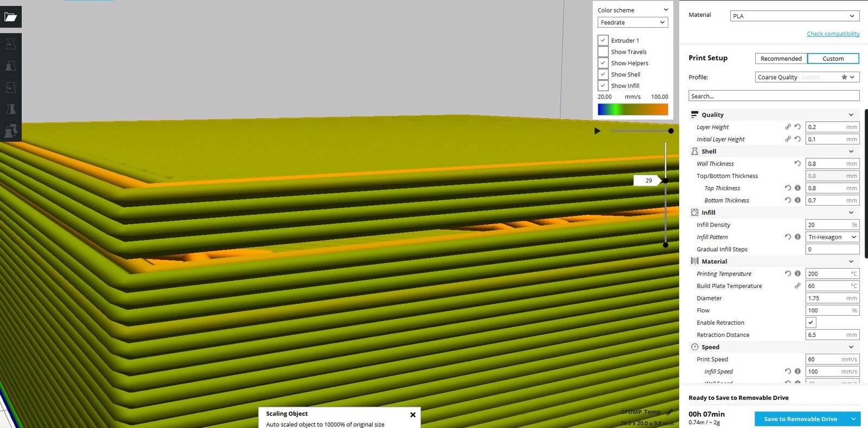Click the layer 29 slider handle
Image resolution: width=868 pixels, height=428 pixels.
coord(665,181)
